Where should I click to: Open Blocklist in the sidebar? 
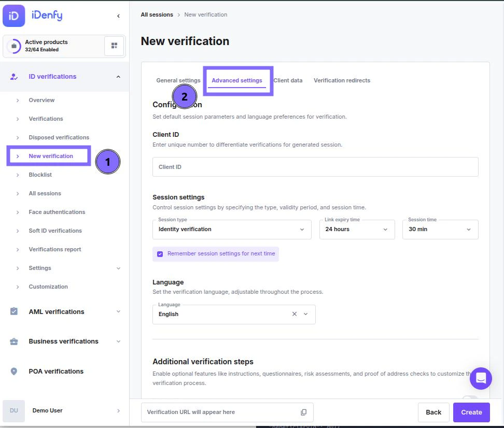(x=40, y=175)
